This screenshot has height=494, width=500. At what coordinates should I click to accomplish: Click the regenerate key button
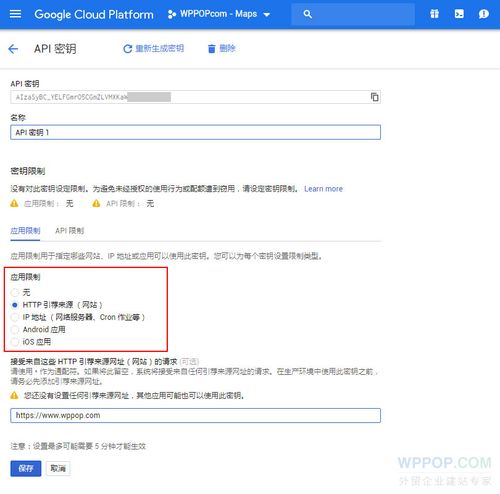click(x=153, y=49)
